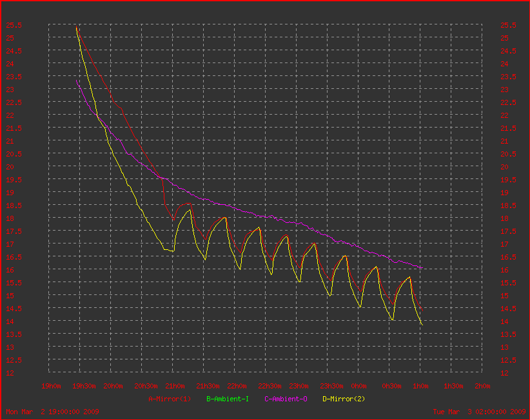The image size is (530, 420).
Task: Click the 20h30m time axis label
Action: [146, 386]
